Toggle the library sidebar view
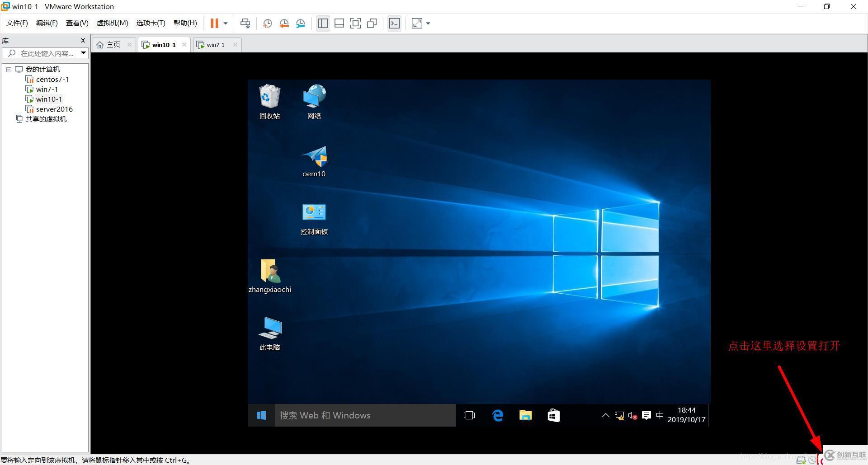Screen dimensions: 868x465 [x=323, y=23]
